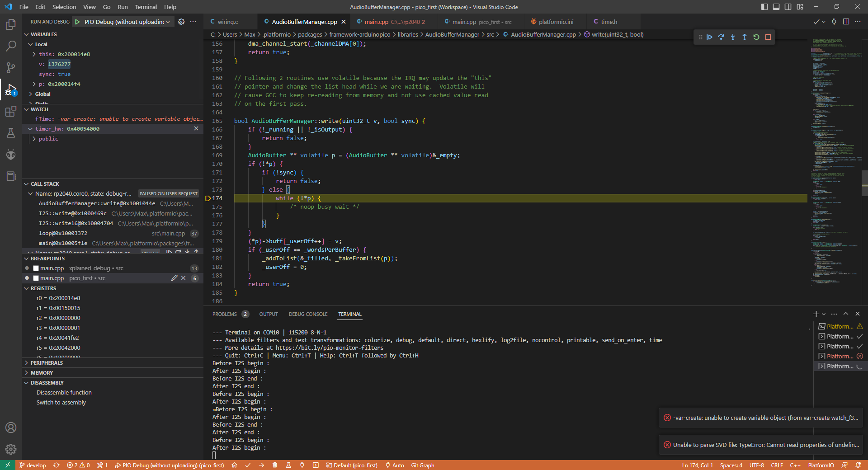Screen dimensions: 868x470
Task: Open Git Graph from the status bar
Action: coord(422,465)
